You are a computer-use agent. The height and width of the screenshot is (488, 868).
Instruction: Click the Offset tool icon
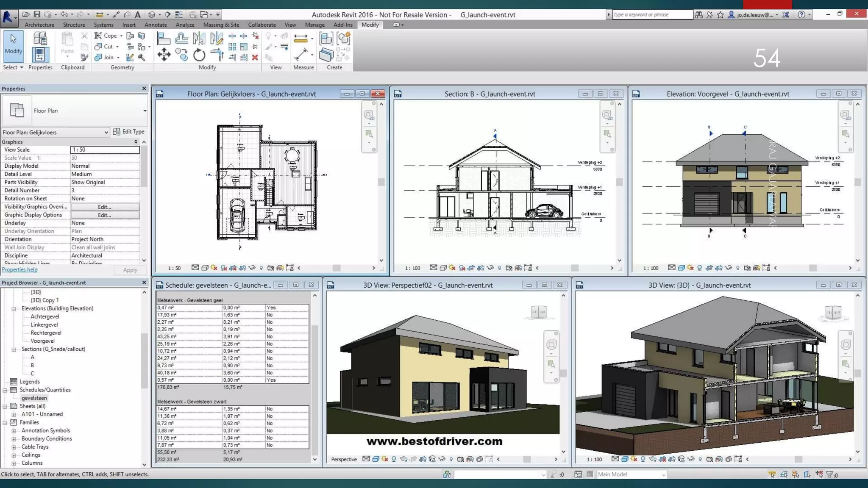181,39
